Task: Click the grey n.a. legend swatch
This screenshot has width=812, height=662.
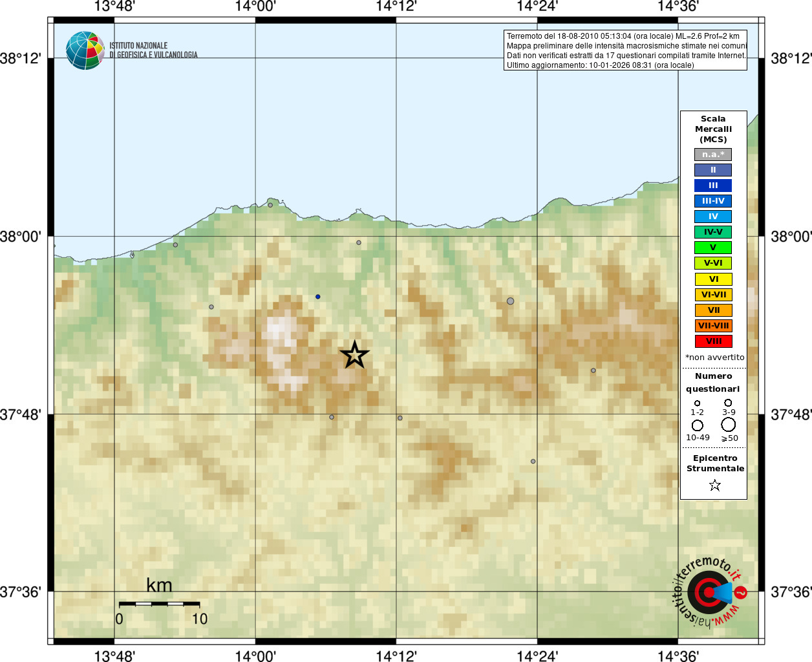Action: pos(713,155)
